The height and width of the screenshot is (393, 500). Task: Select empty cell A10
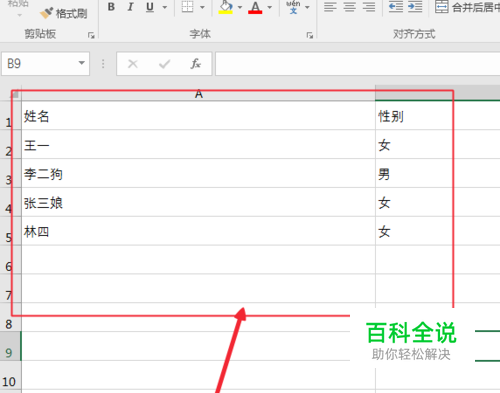tap(199, 375)
